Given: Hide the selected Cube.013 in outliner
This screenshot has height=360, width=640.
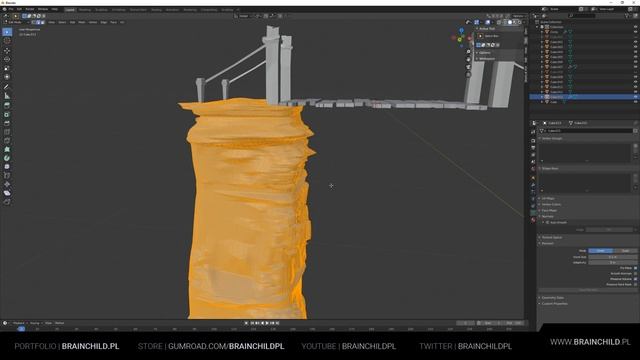Looking at the screenshot, I should tap(635, 97).
